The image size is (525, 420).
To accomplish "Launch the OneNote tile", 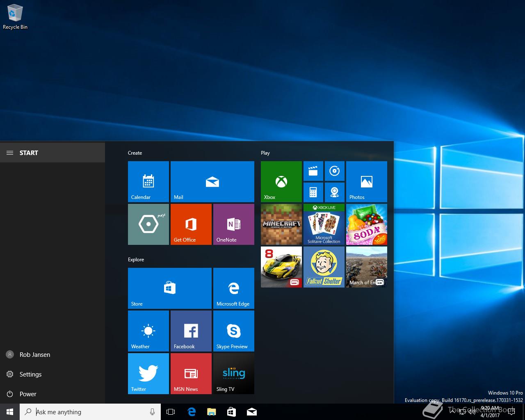I will [x=234, y=224].
